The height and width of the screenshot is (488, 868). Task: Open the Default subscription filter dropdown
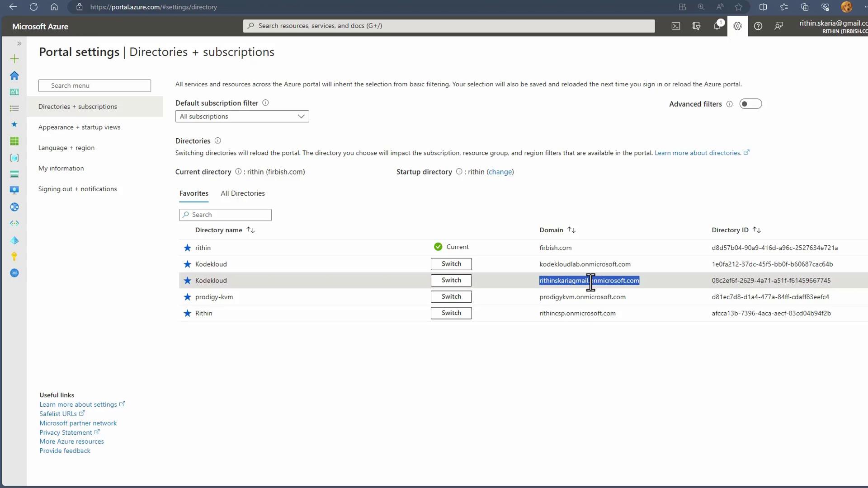point(242,117)
